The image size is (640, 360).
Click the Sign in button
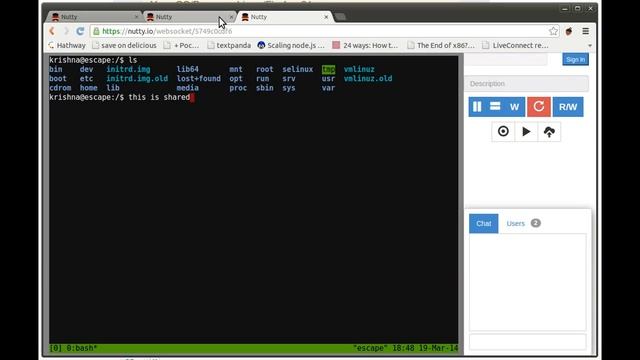pyautogui.click(x=575, y=60)
